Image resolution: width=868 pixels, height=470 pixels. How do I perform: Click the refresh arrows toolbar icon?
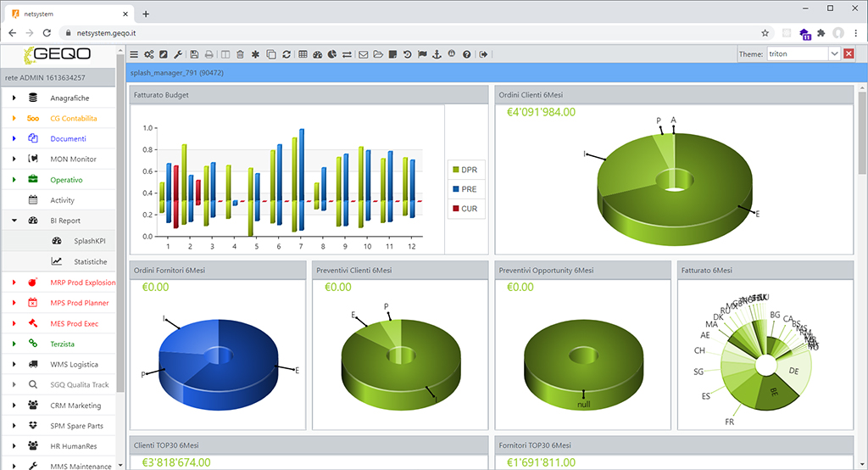pyautogui.click(x=287, y=54)
